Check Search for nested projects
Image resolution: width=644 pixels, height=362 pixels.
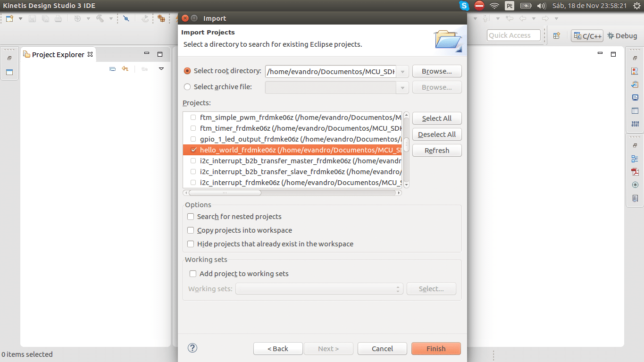click(191, 217)
